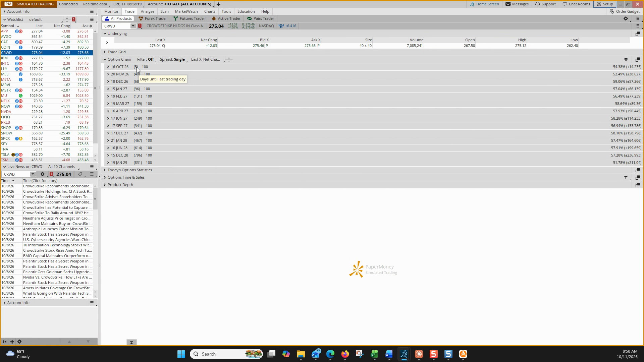The image size is (644, 362).
Task: Open the Firefox taskbar icon
Action: point(345,354)
